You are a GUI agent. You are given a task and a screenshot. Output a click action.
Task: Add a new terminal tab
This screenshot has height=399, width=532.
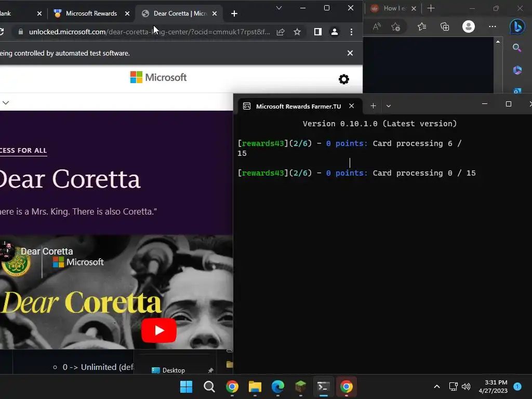tap(373, 106)
